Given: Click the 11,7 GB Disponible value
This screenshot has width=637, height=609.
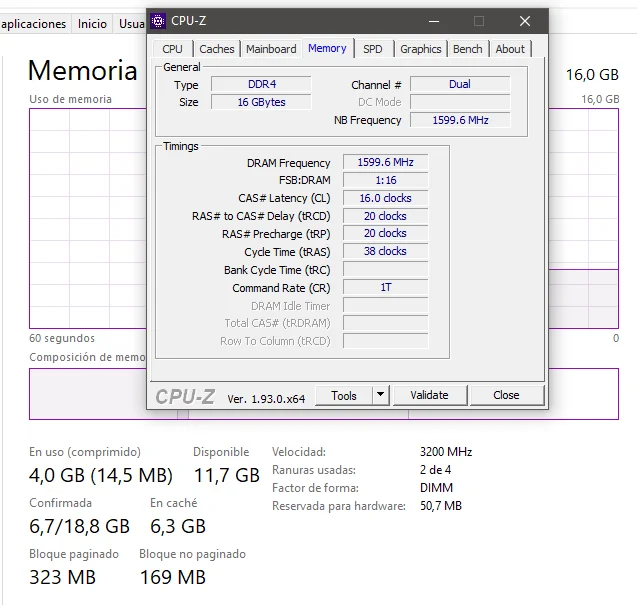Looking at the screenshot, I should point(226,475).
